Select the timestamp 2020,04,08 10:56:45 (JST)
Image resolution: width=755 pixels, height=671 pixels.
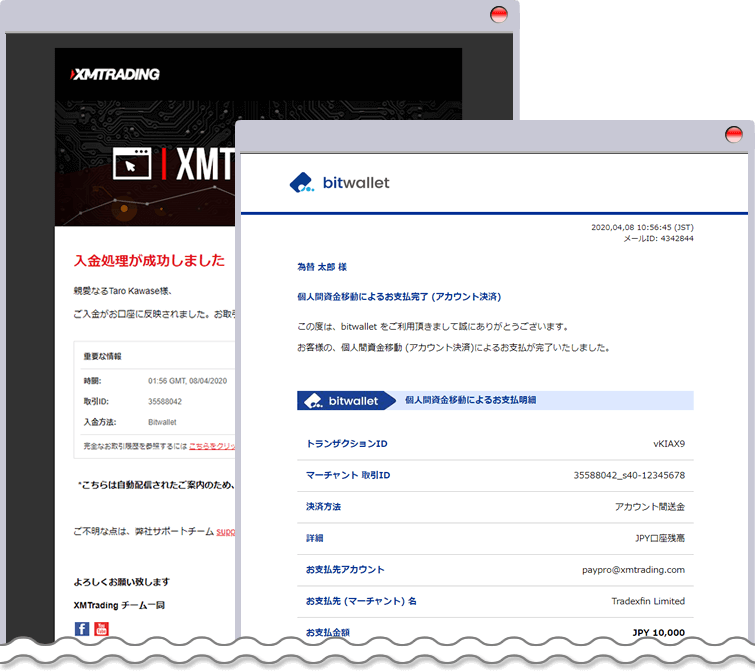coord(642,227)
